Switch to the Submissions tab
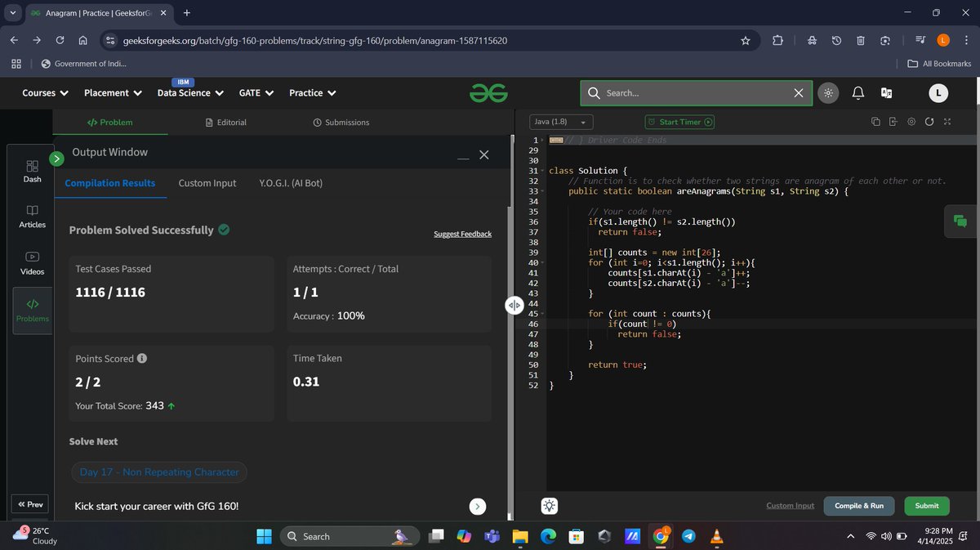Viewport: 980px width, 550px height. point(341,123)
